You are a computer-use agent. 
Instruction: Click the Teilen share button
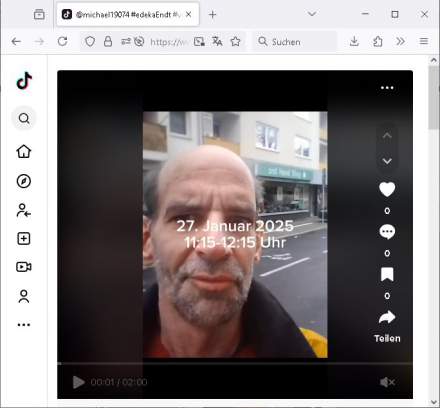pyautogui.click(x=387, y=327)
